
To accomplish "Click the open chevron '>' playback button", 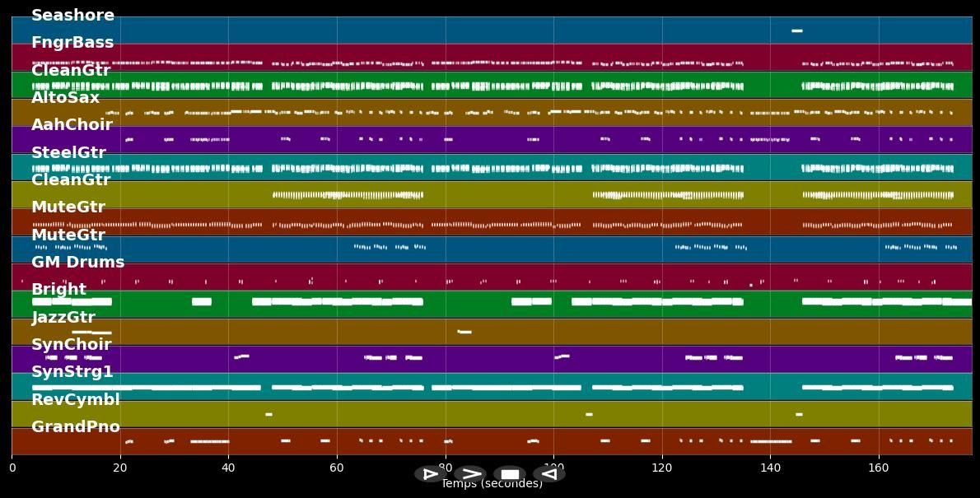I will (470, 473).
